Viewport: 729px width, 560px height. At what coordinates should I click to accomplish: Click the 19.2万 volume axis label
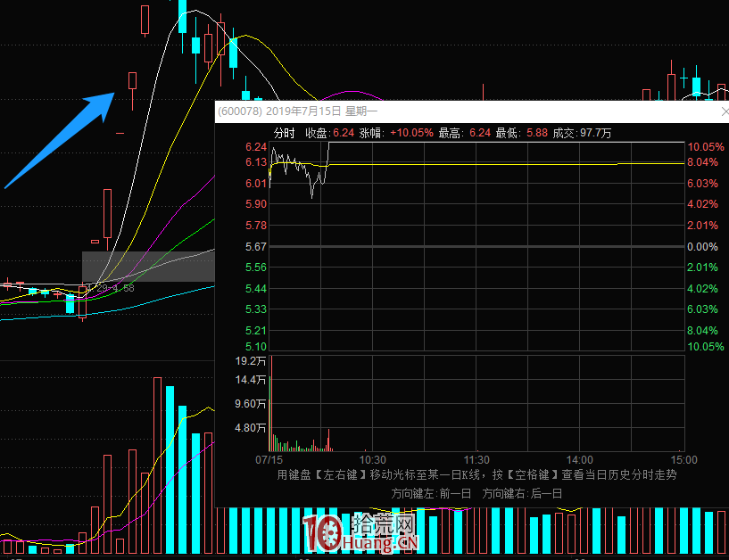(251, 361)
